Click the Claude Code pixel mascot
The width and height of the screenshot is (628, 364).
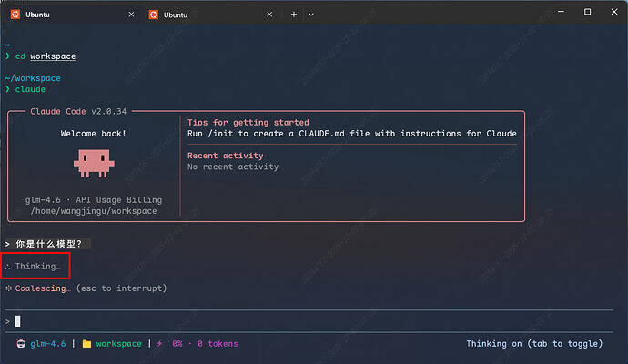94,164
